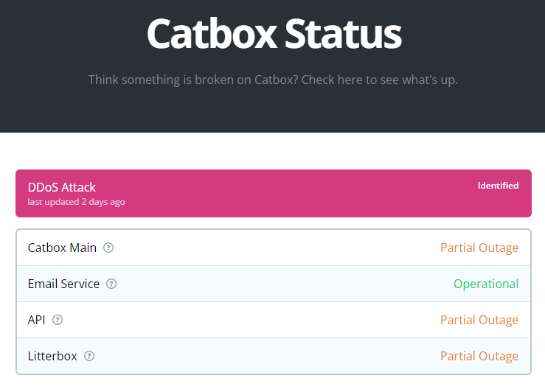Click the help icon beside Catbox Main

coord(108,248)
